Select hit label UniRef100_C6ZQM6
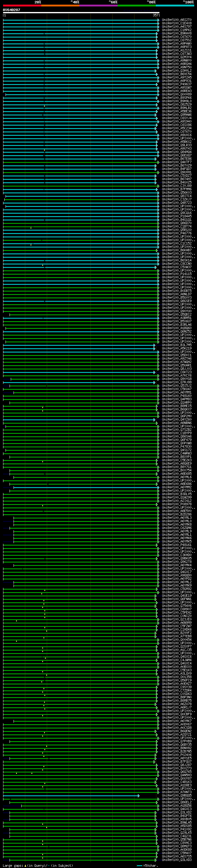 pos(177,528)
